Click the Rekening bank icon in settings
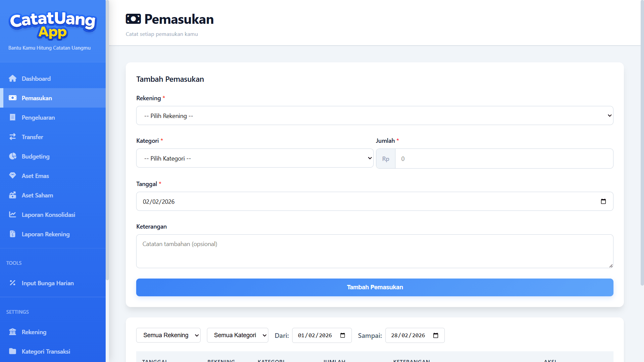Screen dimensions: 644x362 point(13,332)
